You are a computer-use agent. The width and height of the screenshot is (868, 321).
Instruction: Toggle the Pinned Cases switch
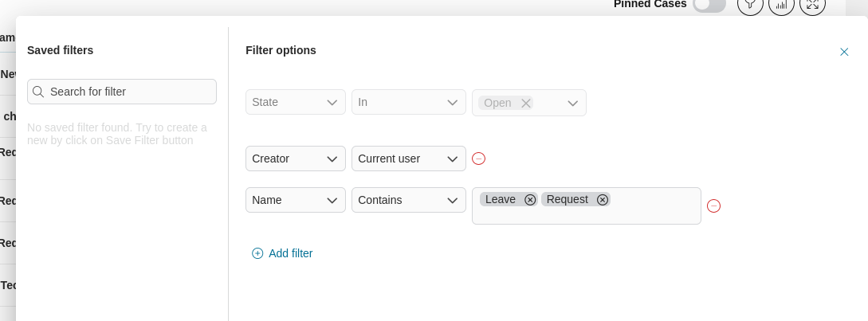click(709, 5)
